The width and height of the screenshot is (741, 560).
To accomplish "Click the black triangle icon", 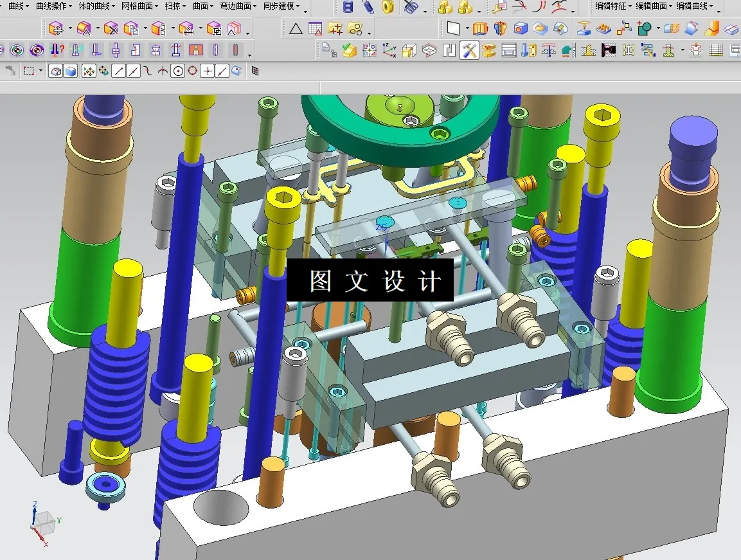I will coord(296,30).
